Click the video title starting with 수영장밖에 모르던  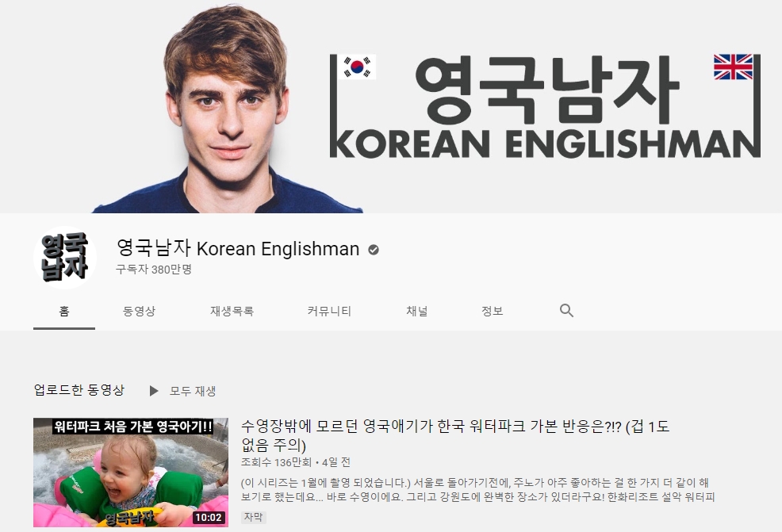point(455,435)
